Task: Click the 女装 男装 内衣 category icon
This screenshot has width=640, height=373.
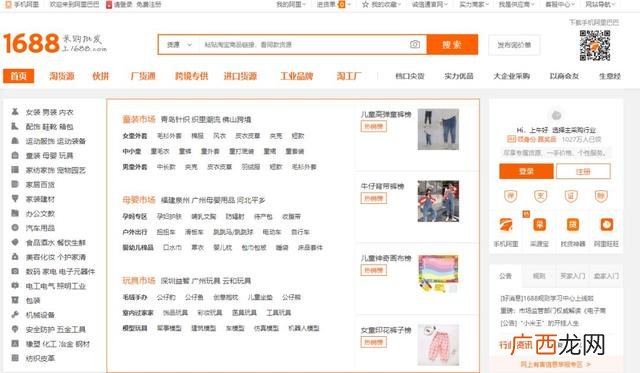Action: click(x=15, y=111)
